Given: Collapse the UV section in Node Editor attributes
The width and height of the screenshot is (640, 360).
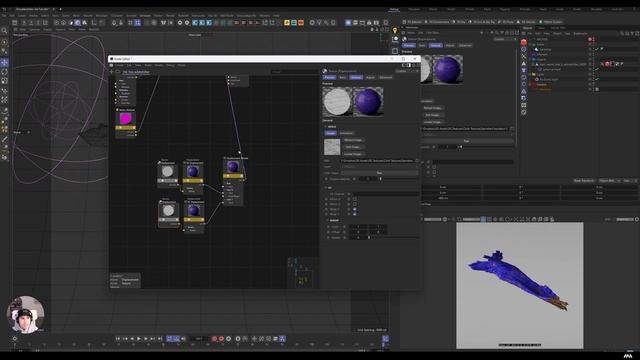Looking at the screenshot, I should pyautogui.click(x=326, y=188).
